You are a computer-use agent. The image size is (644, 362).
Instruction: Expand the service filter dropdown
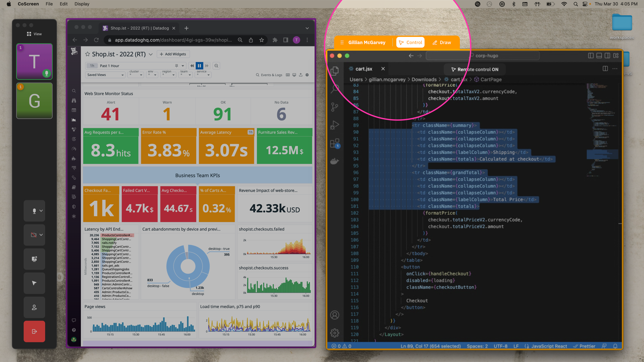pos(203,75)
